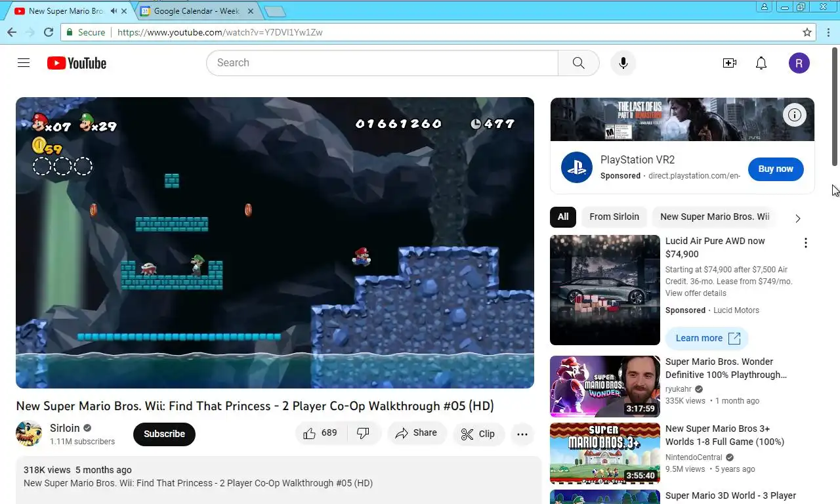
Task: Go to YouTube home via logo
Action: [x=77, y=63]
